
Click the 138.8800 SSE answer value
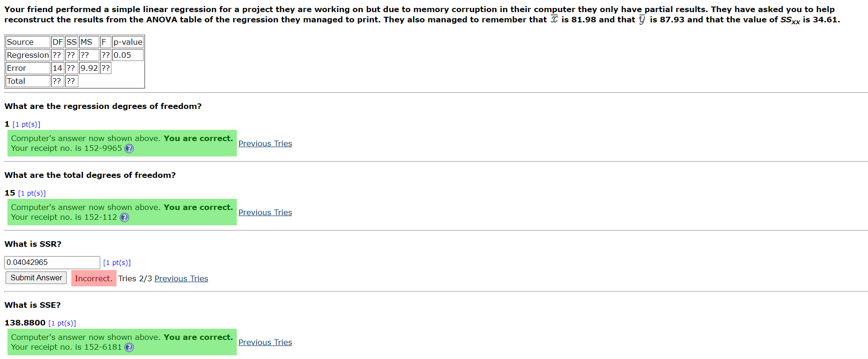click(25, 323)
